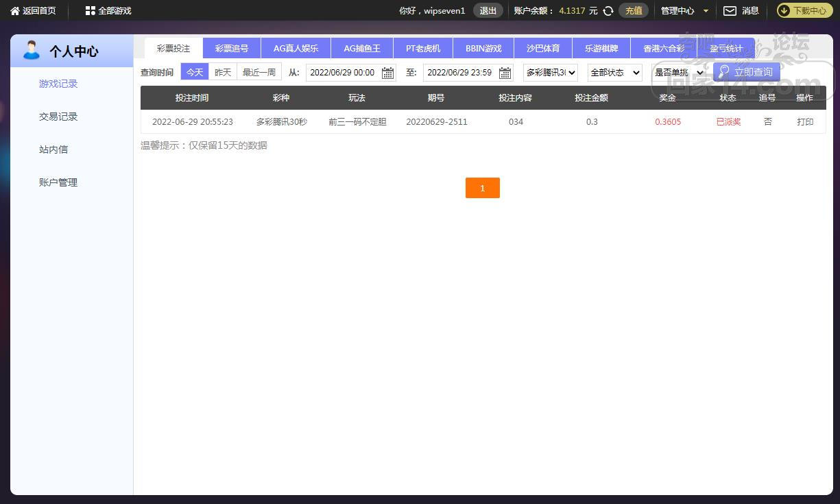The width and height of the screenshot is (840, 504).
Task: Select 游戏记录 in the sidebar
Action: [x=58, y=84]
